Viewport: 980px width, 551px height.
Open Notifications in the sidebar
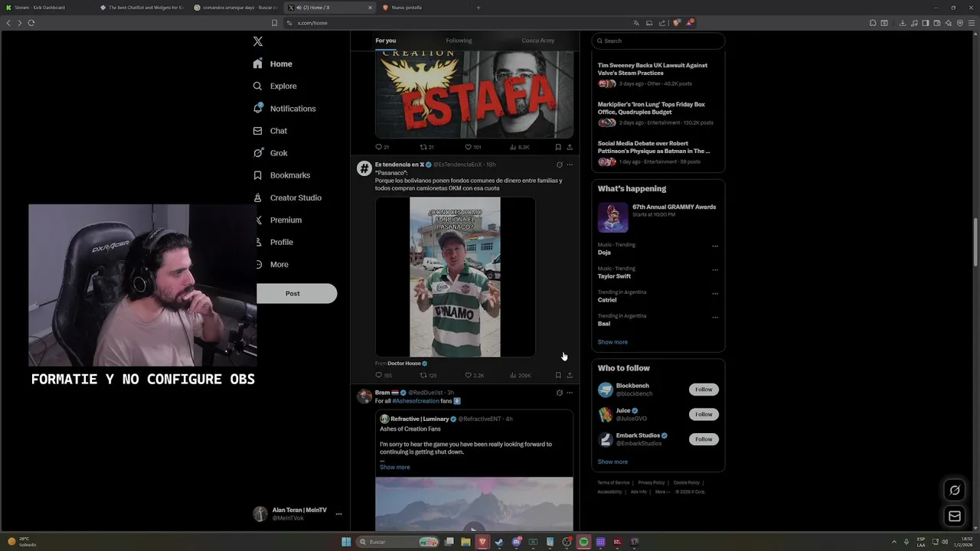(x=284, y=109)
